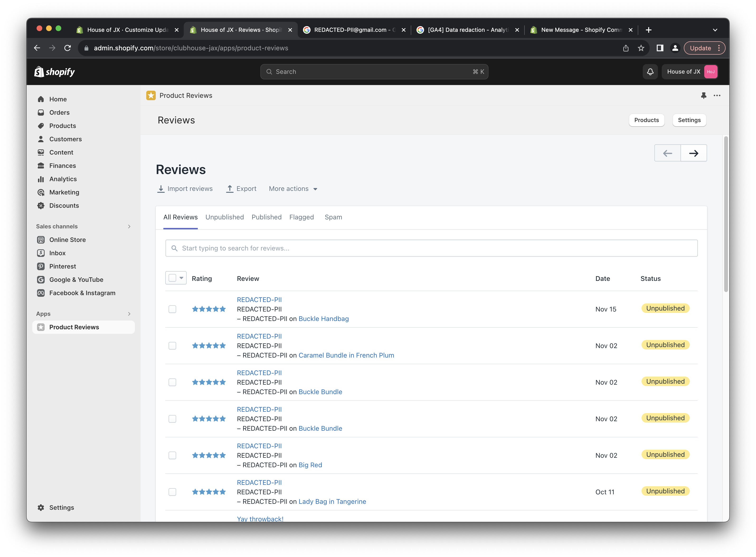Tick the Lady Bag in Tangerine review
Screen dimensions: 756x557
click(172, 492)
